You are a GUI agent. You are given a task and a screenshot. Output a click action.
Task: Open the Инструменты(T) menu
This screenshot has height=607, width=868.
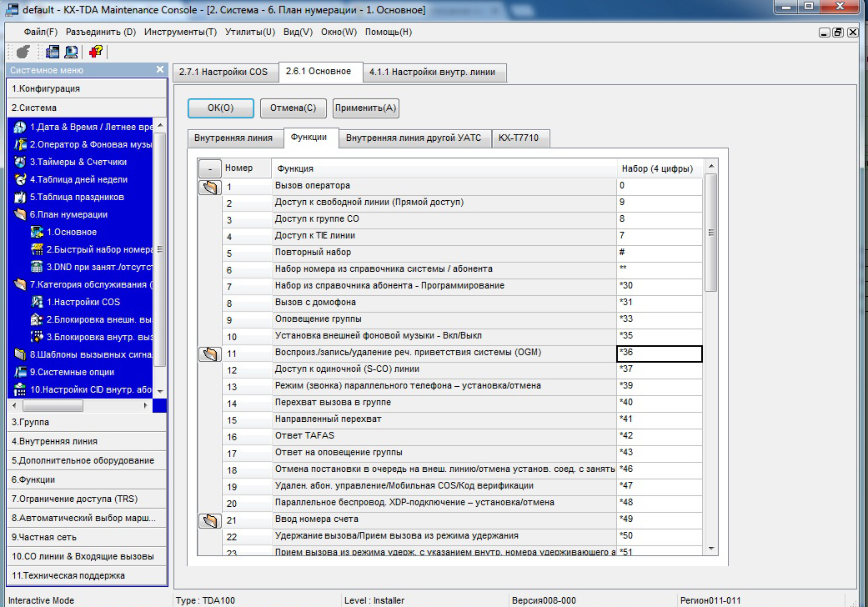[180, 32]
